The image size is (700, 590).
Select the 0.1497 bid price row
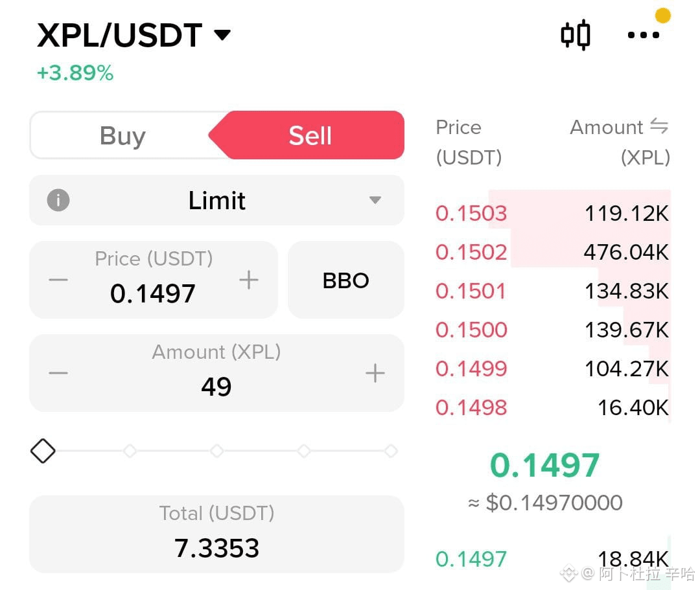coord(553,559)
